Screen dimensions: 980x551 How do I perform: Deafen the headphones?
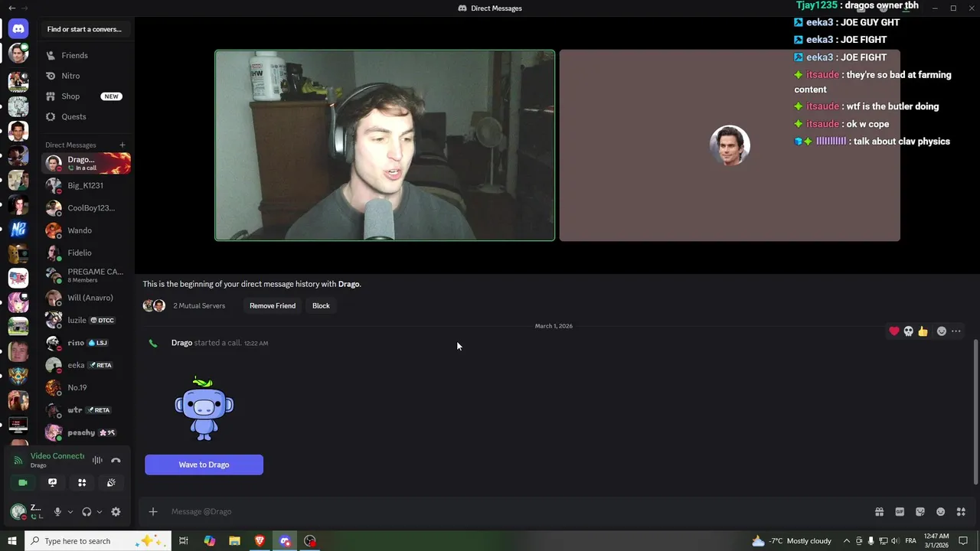pos(87,512)
